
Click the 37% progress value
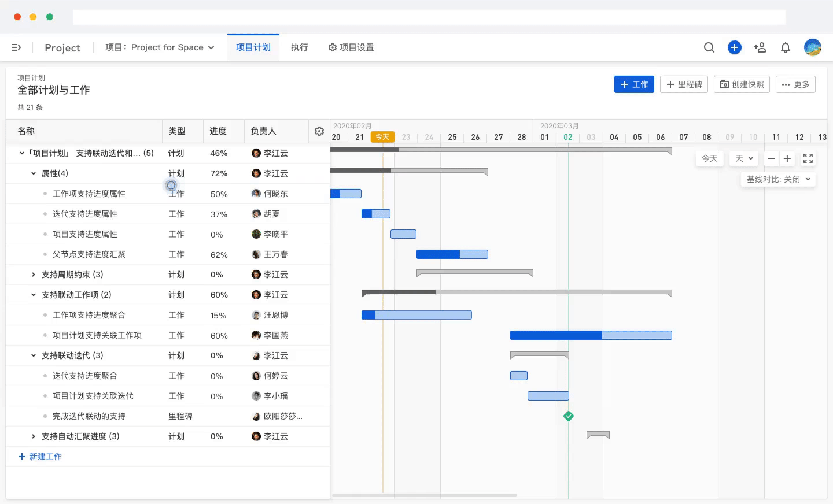click(x=219, y=214)
